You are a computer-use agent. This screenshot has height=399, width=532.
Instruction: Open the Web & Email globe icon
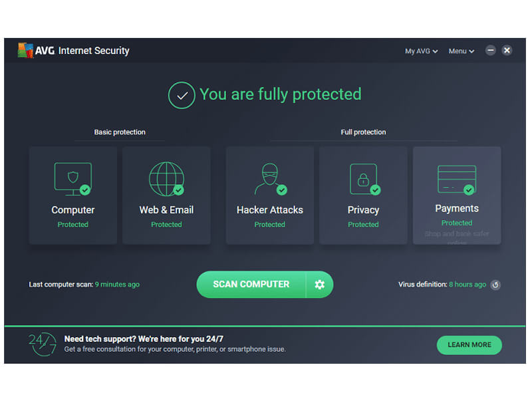pos(167,179)
